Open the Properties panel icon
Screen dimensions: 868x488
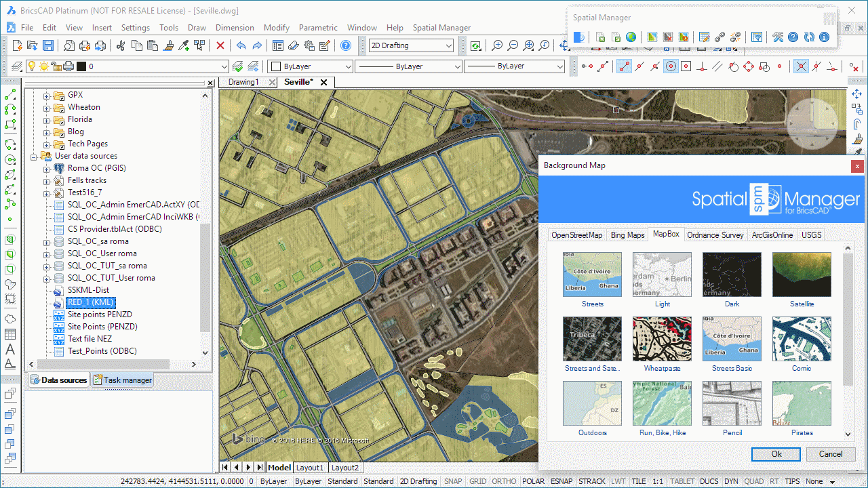pyautogui.click(x=277, y=45)
